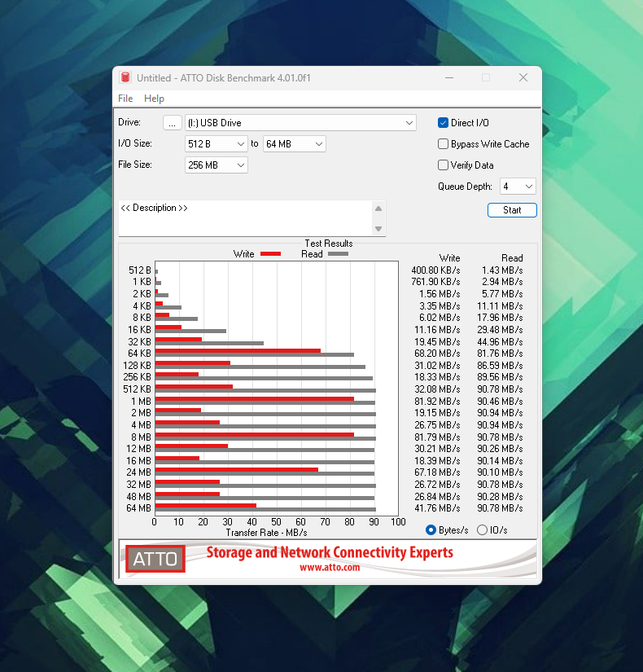The width and height of the screenshot is (643, 672).
Task: Enable Bypass Write Cache checkbox
Action: tap(443, 144)
